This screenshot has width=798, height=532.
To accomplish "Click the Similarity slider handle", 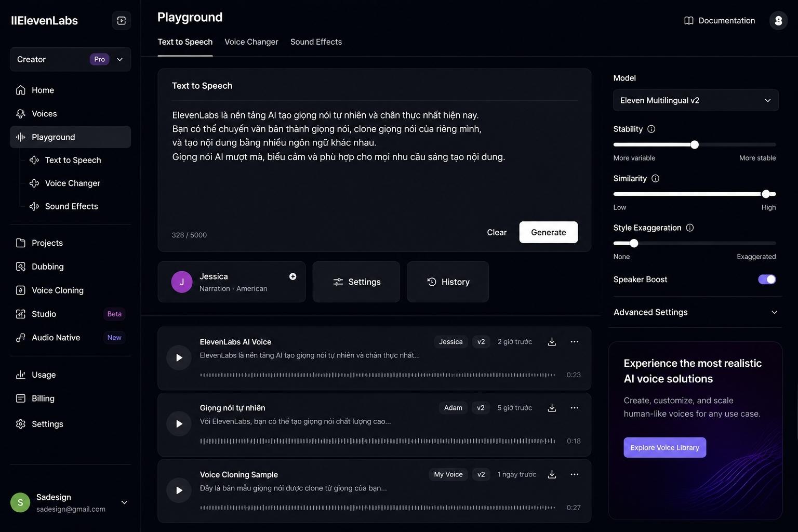I will [766, 194].
